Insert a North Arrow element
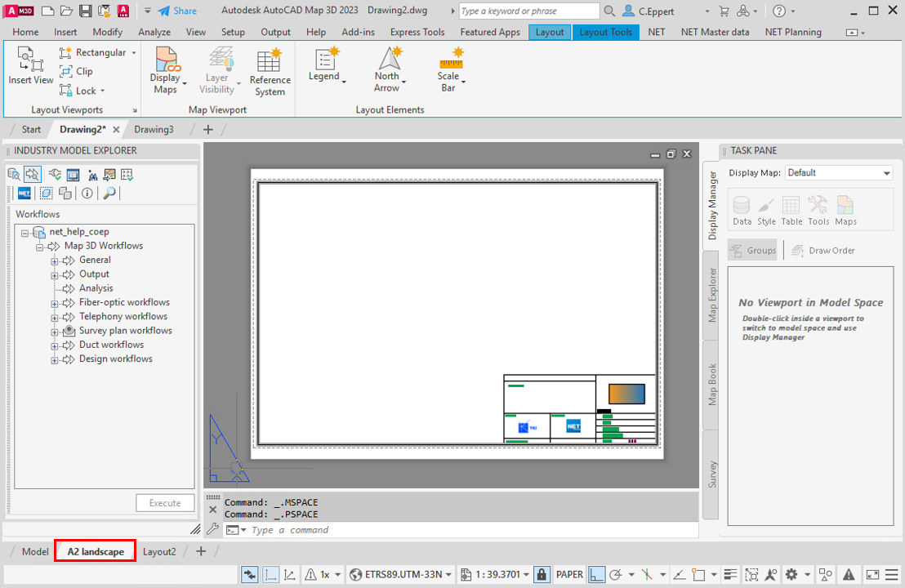The image size is (905, 588). coord(390,69)
